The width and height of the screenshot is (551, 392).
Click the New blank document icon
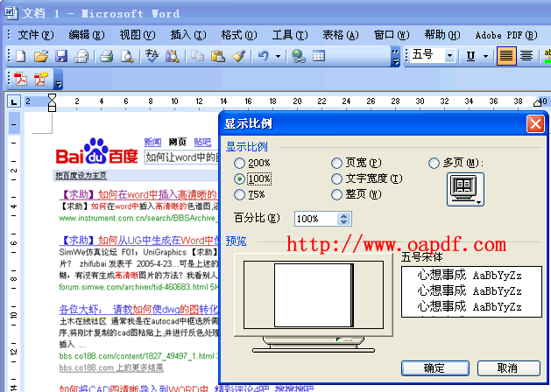(21, 56)
